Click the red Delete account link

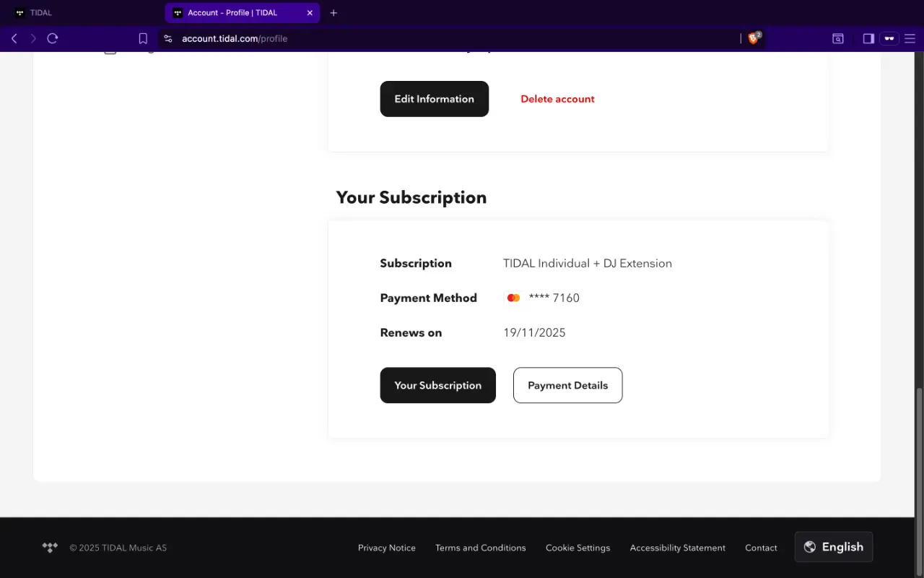(557, 99)
